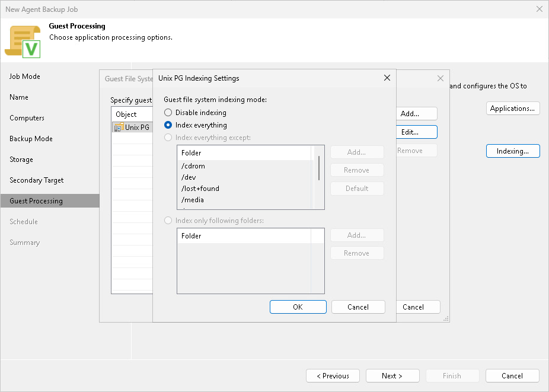549x392 pixels.
Task: Select the Index everything option
Action: (x=196, y=125)
